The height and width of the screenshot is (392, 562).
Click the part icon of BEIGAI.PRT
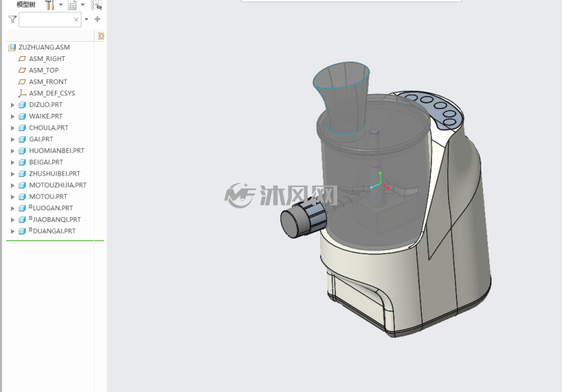tap(22, 162)
